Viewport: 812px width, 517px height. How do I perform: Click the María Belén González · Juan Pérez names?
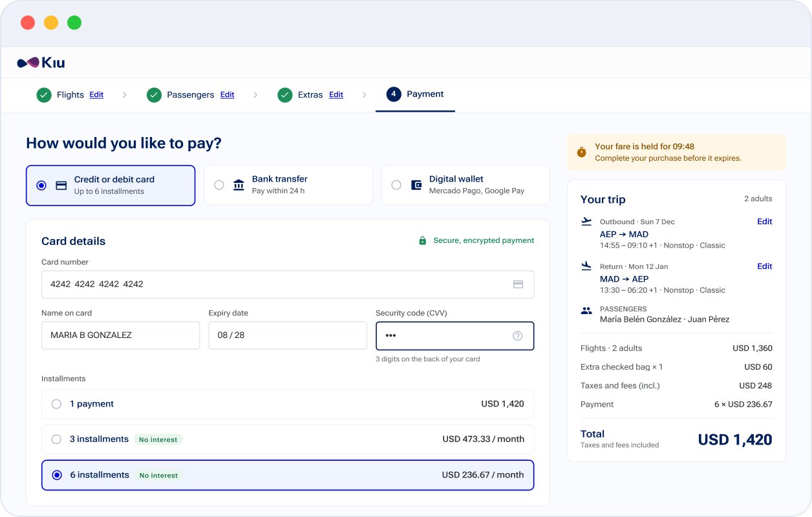click(665, 319)
